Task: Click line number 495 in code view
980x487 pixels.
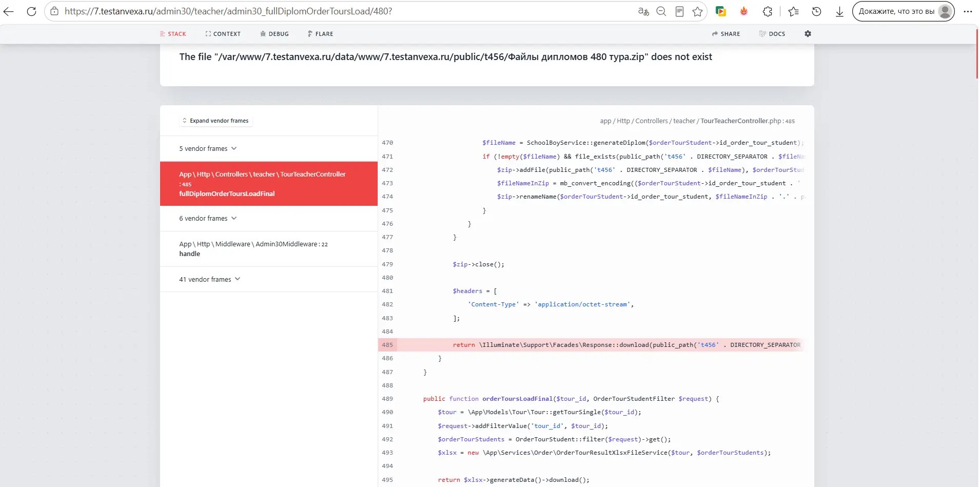Action: point(387,480)
